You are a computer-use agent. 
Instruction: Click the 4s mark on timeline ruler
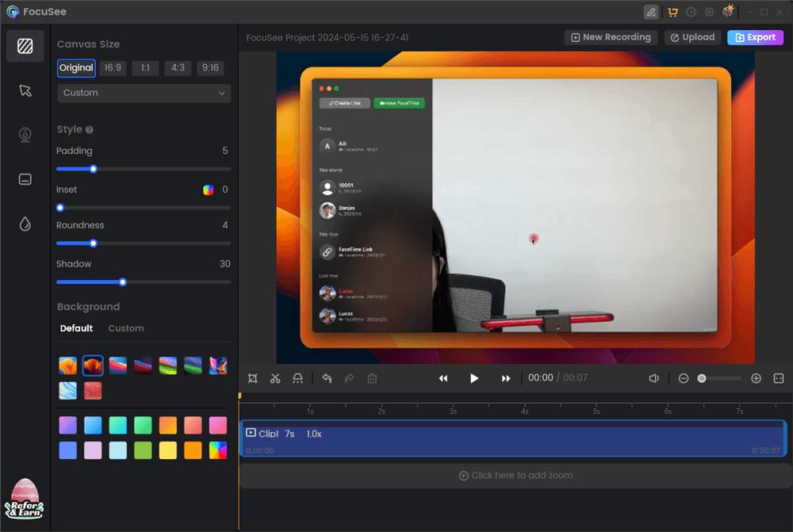tap(525, 411)
